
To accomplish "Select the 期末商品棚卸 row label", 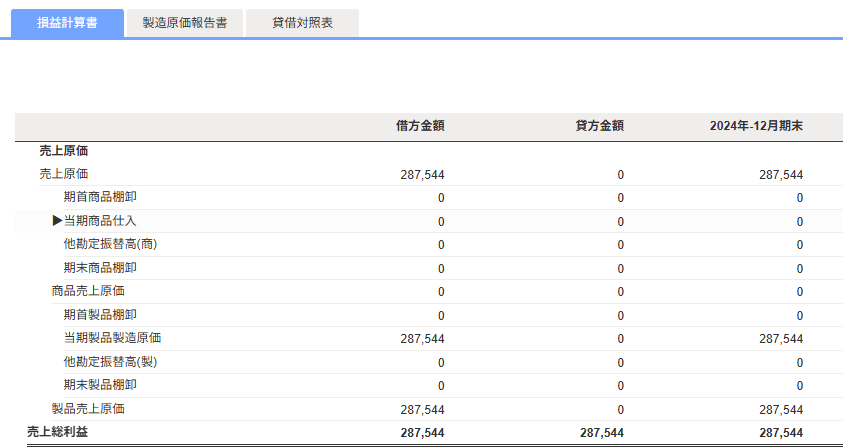I will pyautogui.click(x=100, y=267).
